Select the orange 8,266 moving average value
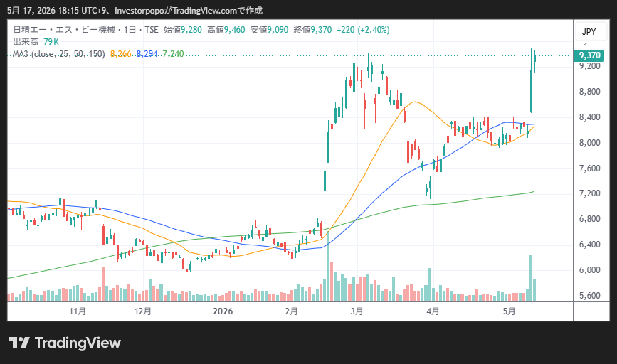The height and width of the screenshot is (364, 617). (x=120, y=54)
